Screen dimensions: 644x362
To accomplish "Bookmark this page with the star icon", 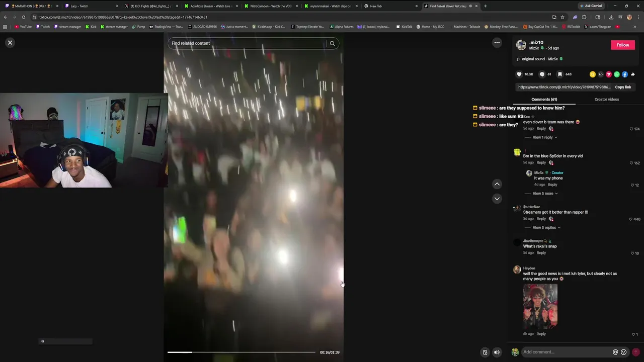I will 563,17.
